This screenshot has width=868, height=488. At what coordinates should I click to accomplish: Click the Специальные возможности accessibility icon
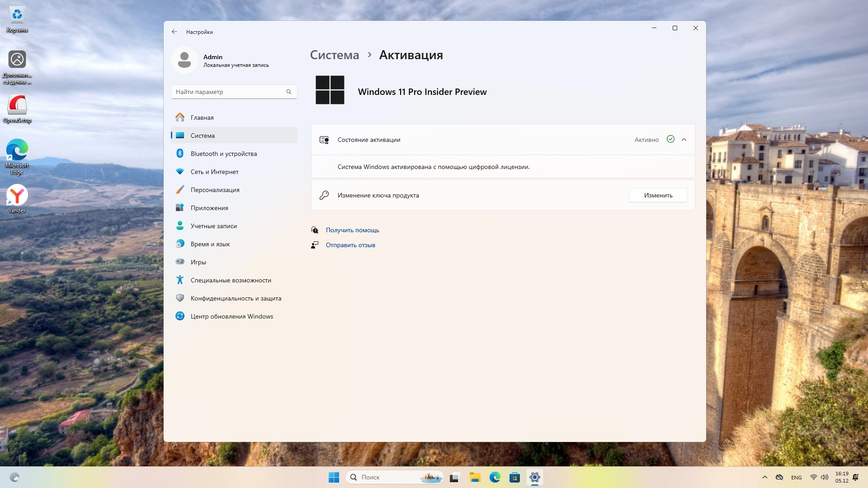[180, 280]
